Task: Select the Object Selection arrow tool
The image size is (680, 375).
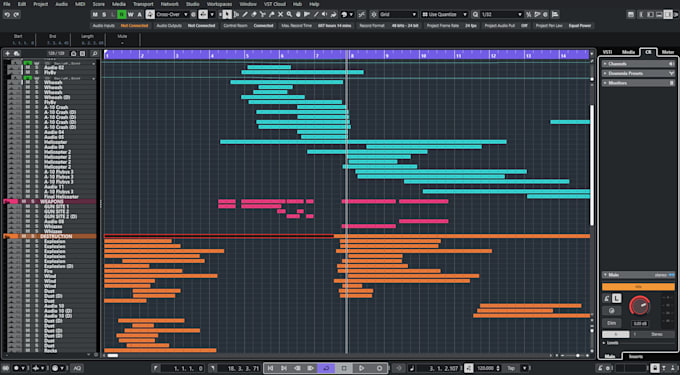Action: [226, 14]
